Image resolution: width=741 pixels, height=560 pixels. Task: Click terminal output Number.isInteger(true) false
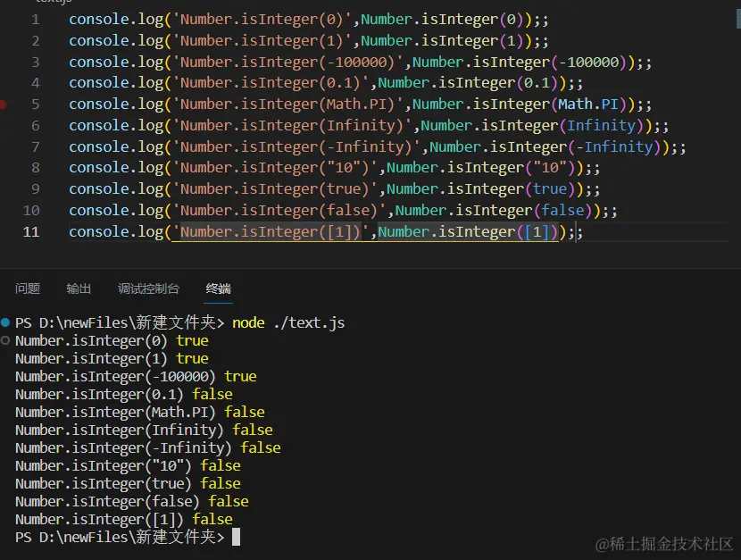coord(128,483)
